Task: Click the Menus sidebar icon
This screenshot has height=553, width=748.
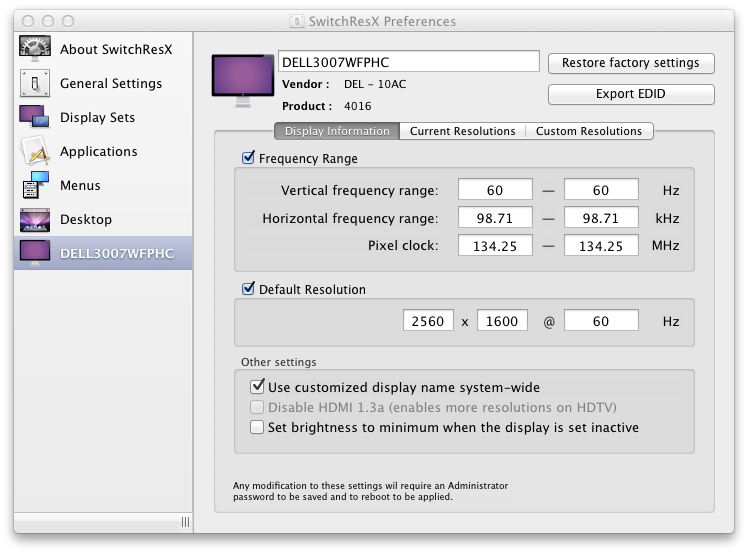Action: pos(35,185)
